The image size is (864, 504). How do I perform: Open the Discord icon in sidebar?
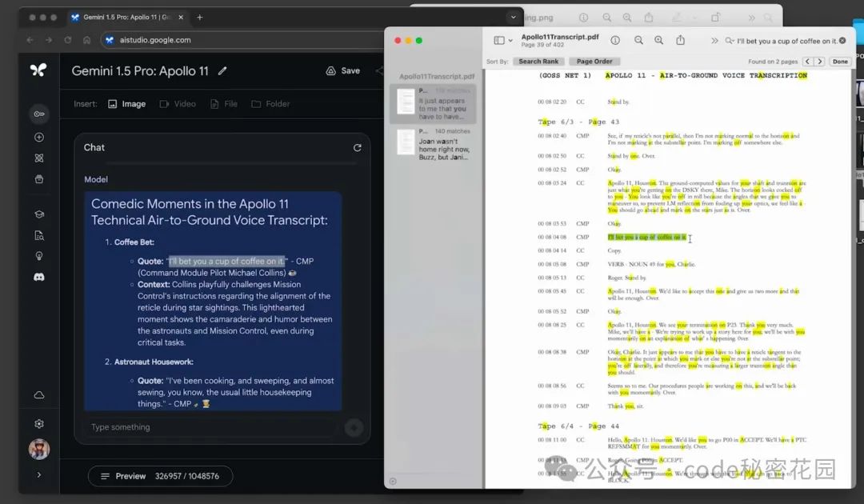39,277
